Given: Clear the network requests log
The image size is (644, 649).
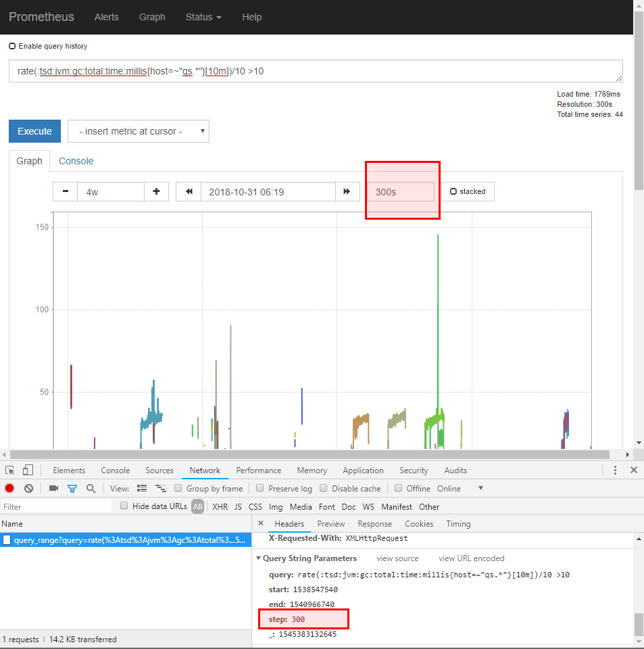Looking at the screenshot, I should click(x=28, y=488).
